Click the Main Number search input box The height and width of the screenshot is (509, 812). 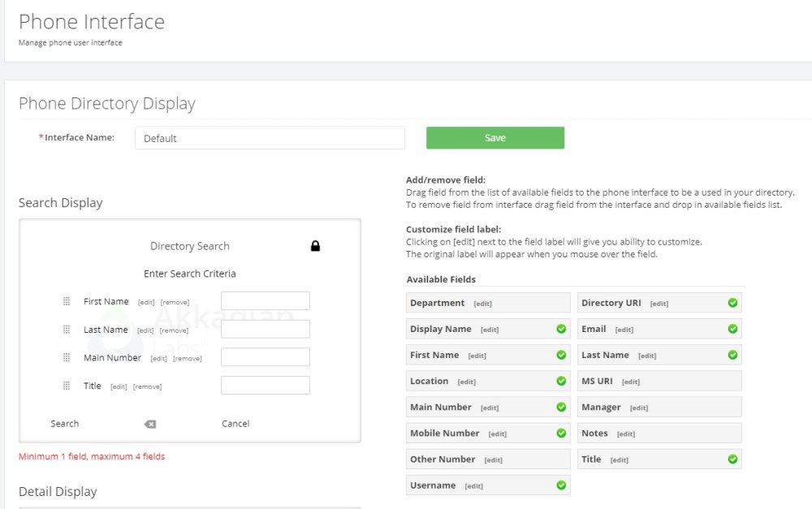coord(266,356)
